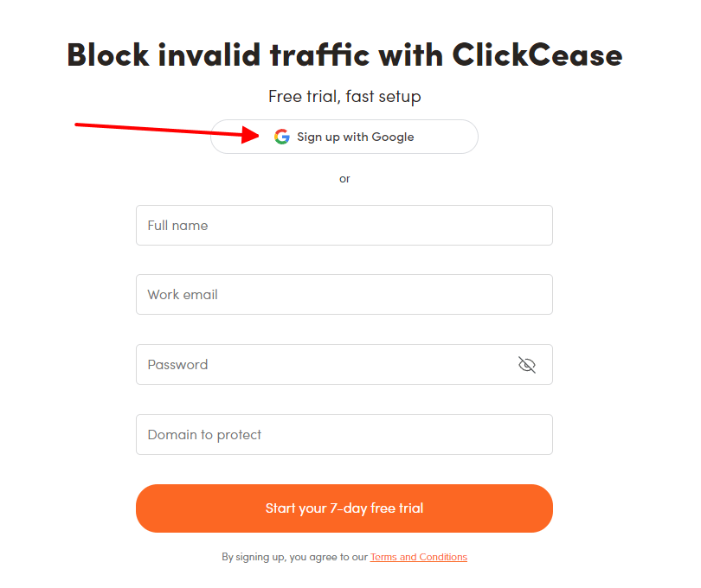Activate the email address field
This screenshot has width=701, height=588.
[x=344, y=294]
